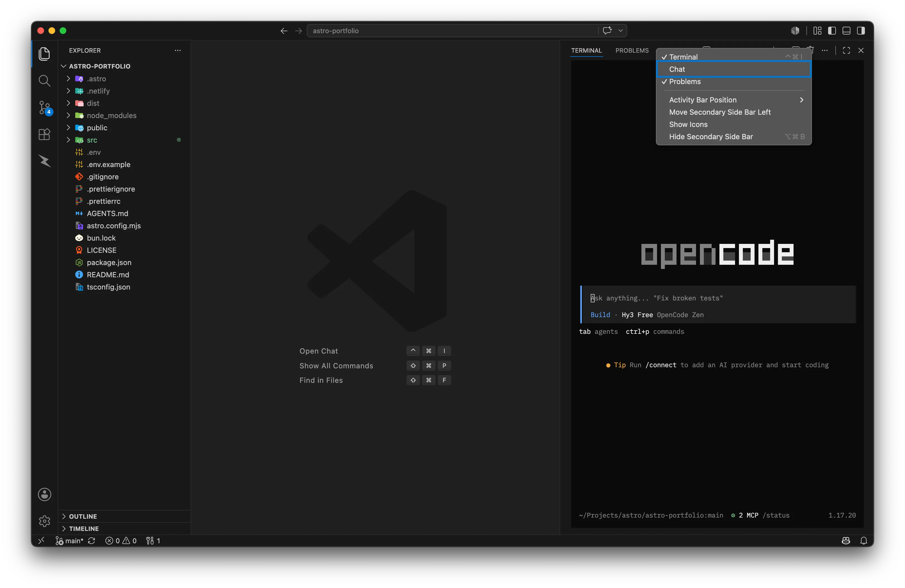Open the Manage gear in activity bar
The height and width of the screenshot is (588, 905).
click(x=45, y=521)
